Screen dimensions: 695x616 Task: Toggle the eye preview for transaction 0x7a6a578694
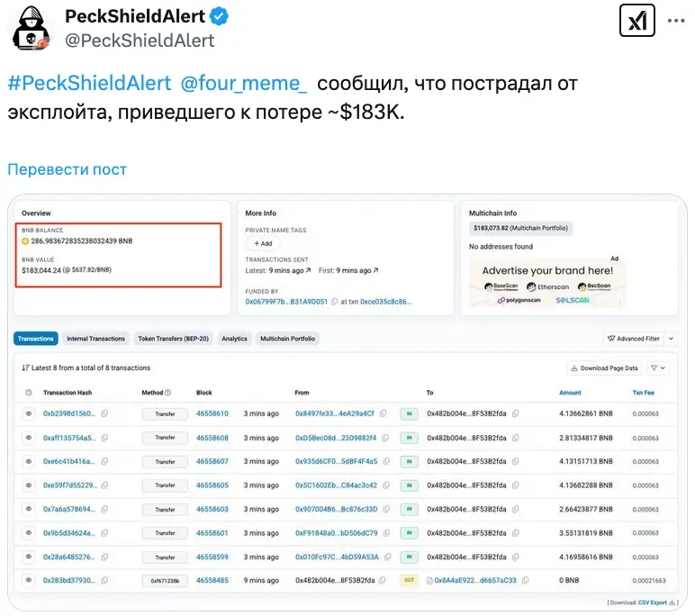pos(29,509)
